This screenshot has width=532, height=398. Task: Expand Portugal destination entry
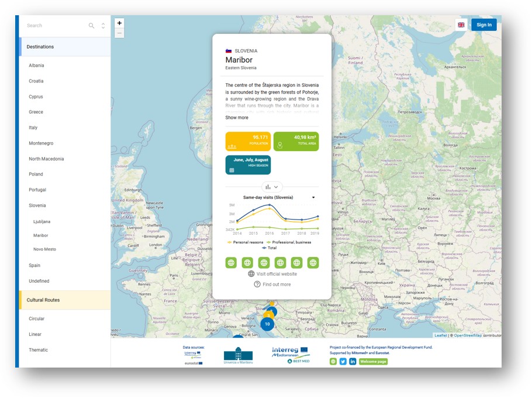37,190
